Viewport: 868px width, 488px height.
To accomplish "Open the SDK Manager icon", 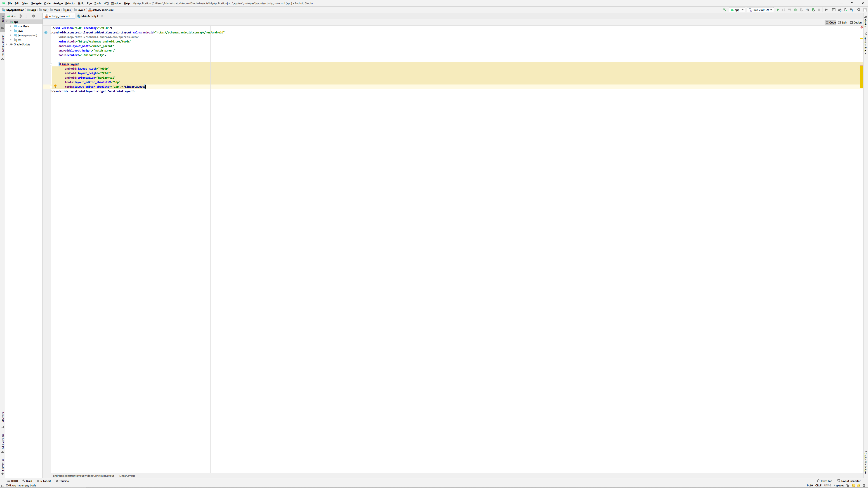I will pos(851,10).
